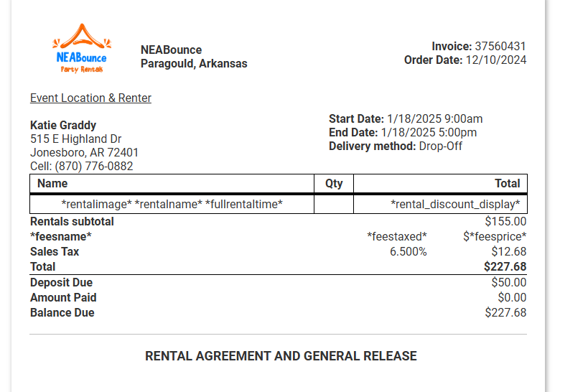The height and width of the screenshot is (392, 588).
Task: Click the Total column header
Action: [x=508, y=184]
